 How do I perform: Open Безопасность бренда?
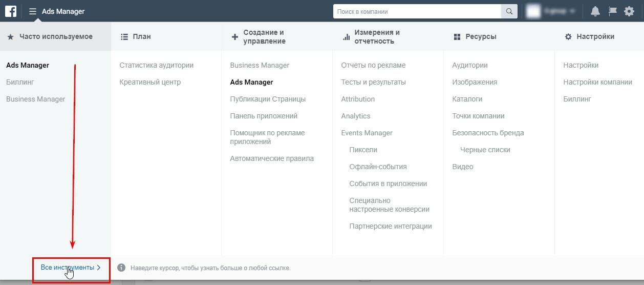(x=488, y=133)
